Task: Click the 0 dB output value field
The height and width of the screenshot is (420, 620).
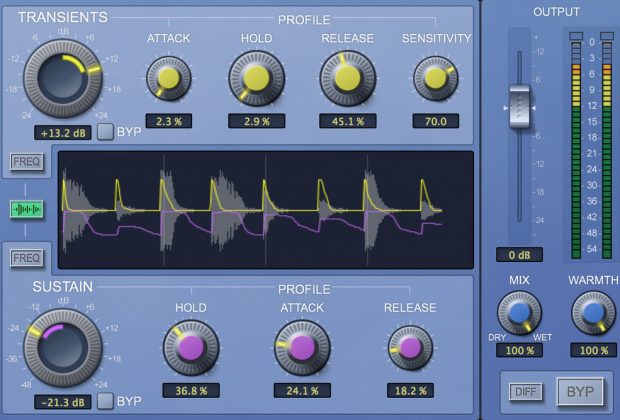Action: [x=520, y=255]
